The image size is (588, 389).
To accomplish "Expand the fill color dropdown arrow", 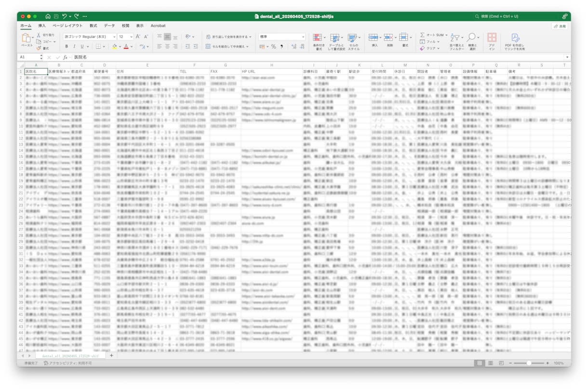I will [120, 47].
